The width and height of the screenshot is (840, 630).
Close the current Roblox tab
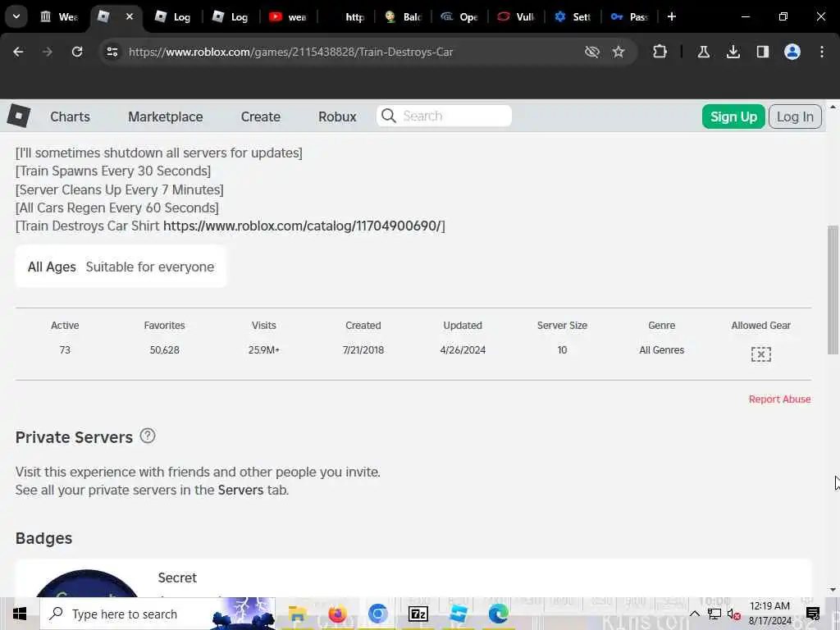pos(129,16)
